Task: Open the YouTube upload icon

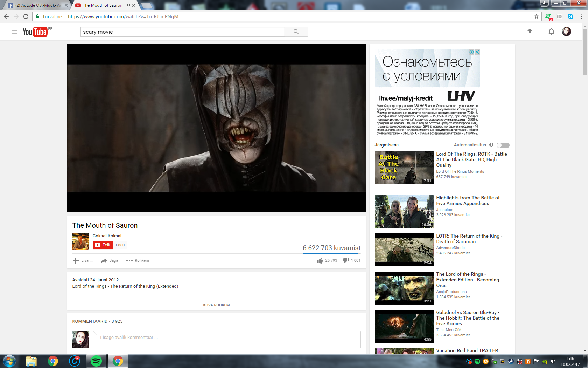Action: [x=530, y=32]
